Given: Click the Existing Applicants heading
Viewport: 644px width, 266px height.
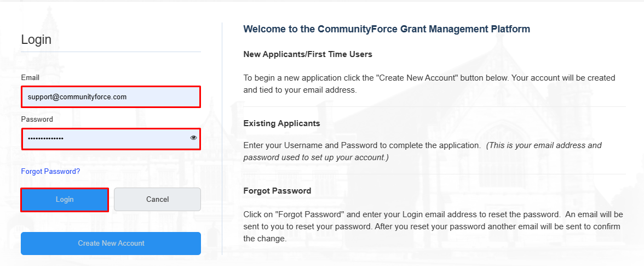Looking at the screenshot, I should click(281, 123).
